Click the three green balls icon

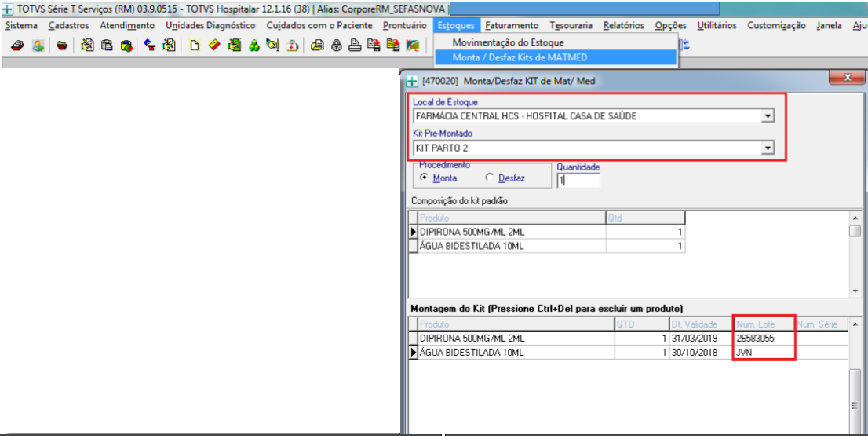pos(254,46)
